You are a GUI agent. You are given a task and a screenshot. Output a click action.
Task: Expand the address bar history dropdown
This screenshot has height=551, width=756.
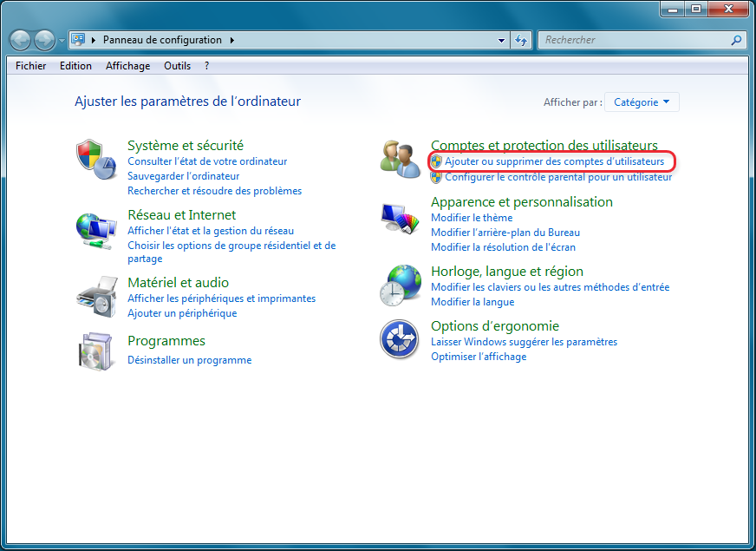[x=501, y=41]
